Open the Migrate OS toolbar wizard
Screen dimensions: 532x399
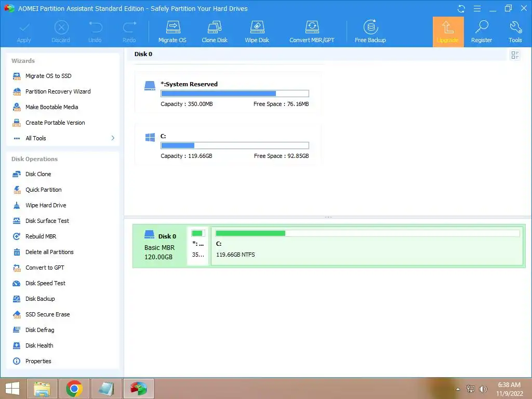[x=172, y=32]
